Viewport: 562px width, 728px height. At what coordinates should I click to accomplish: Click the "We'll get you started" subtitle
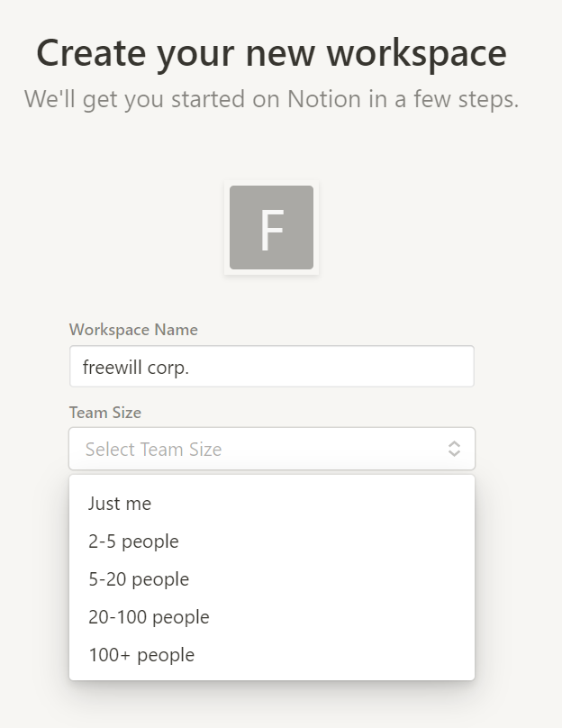(x=271, y=99)
